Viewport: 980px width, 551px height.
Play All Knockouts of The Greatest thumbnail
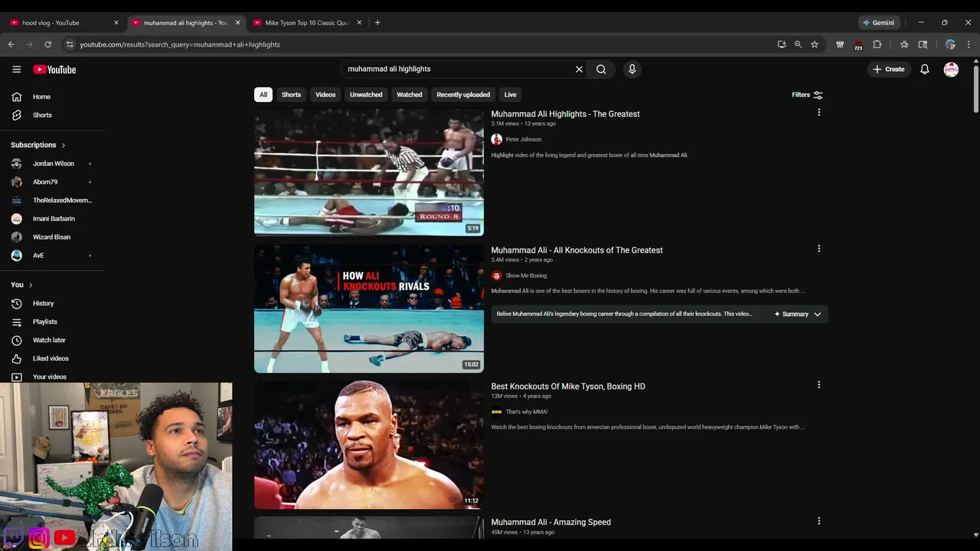(369, 308)
